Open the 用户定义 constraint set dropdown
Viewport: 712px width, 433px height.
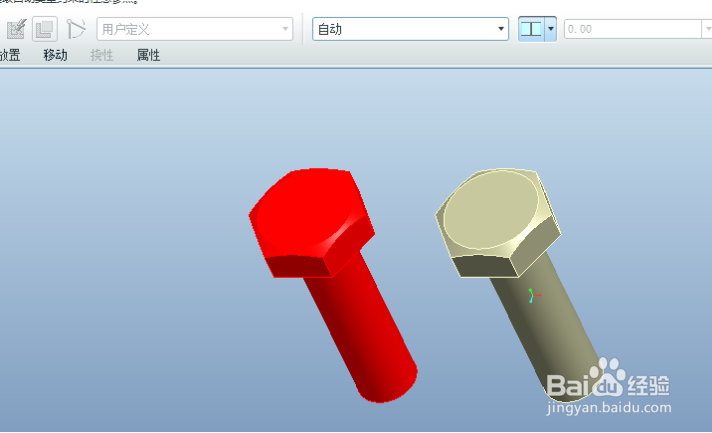coord(194,29)
